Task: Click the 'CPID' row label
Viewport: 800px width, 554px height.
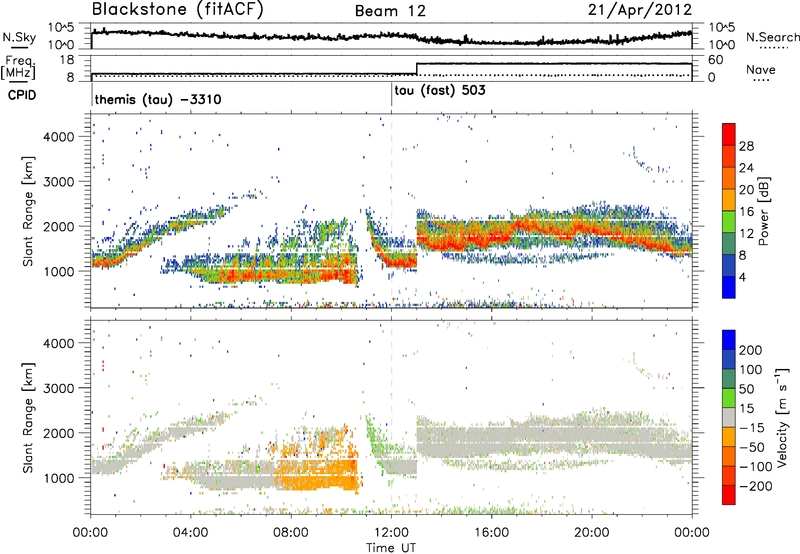Action: 22,95
